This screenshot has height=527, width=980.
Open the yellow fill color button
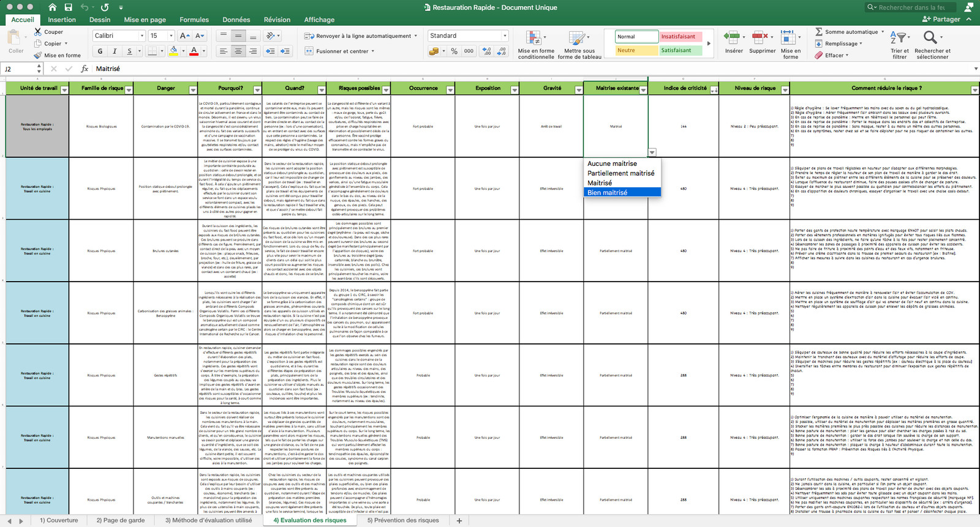click(174, 51)
